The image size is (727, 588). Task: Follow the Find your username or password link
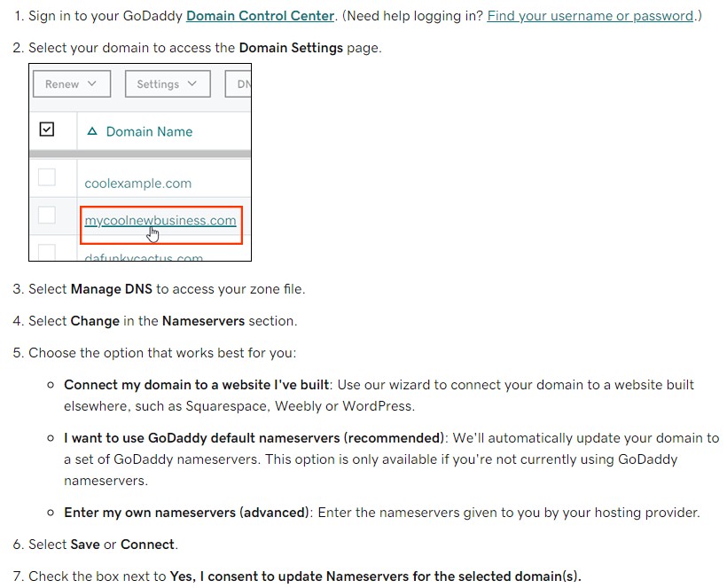pos(590,16)
